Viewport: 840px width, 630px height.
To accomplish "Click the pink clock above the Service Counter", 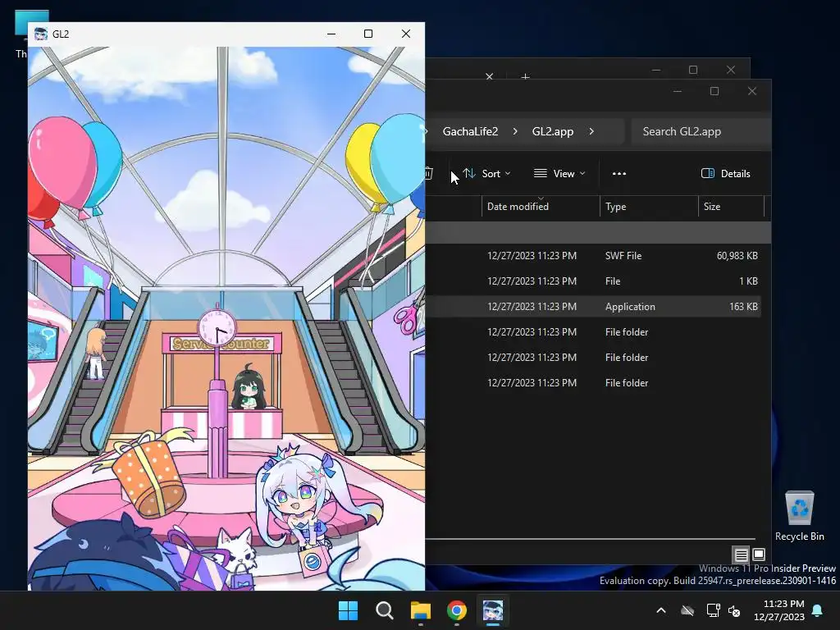I will tap(217, 328).
